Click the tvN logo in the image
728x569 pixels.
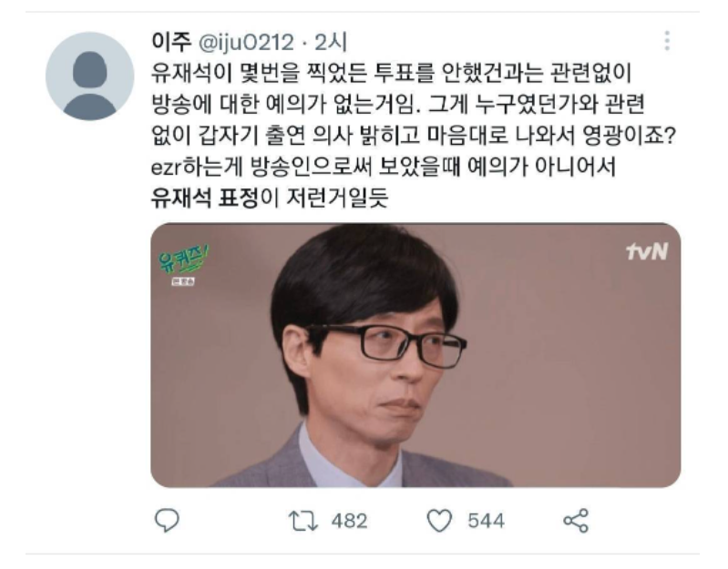click(647, 251)
